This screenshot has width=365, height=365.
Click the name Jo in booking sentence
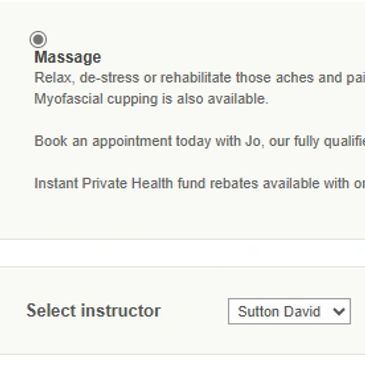[253, 141]
